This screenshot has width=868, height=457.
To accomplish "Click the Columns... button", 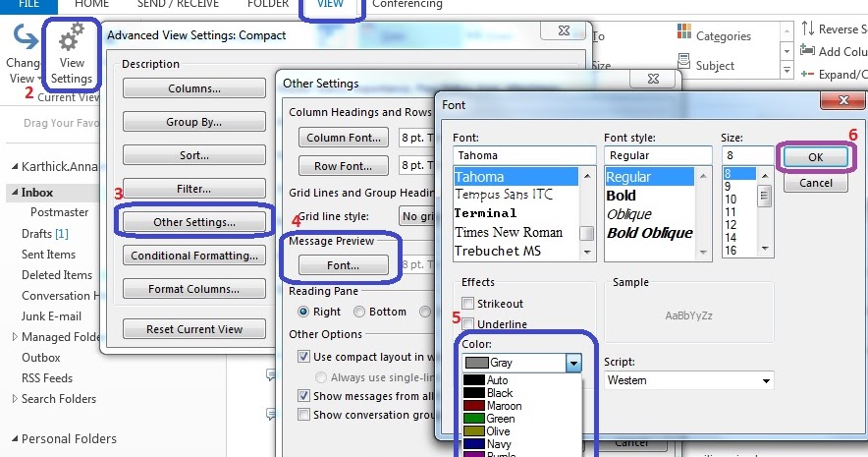I will (194, 88).
